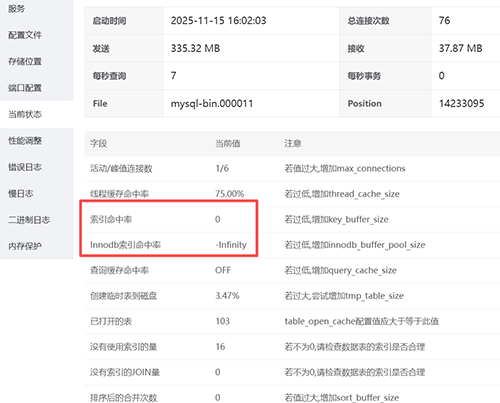The width and height of the screenshot is (500, 403).
Task: Click the 已打开的表 row label
Action: click(111, 322)
